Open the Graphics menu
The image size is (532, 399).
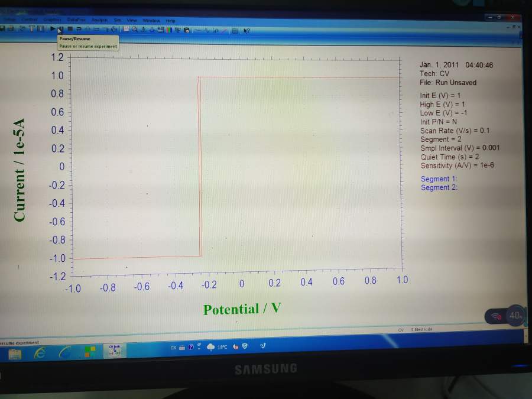click(x=49, y=20)
